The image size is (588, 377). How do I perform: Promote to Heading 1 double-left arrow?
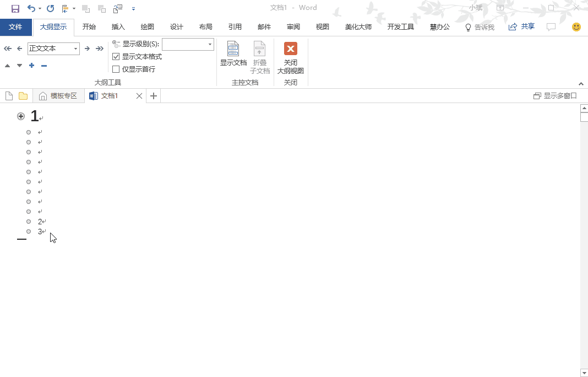8,49
